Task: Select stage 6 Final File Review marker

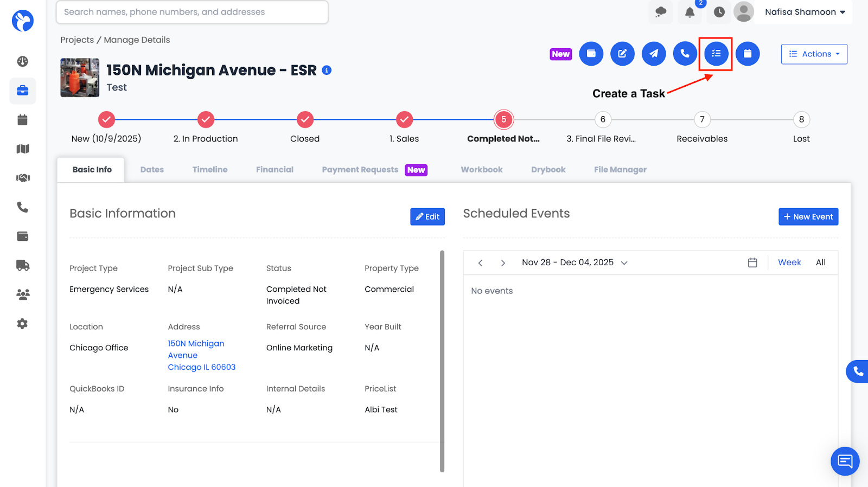Action: click(x=603, y=119)
